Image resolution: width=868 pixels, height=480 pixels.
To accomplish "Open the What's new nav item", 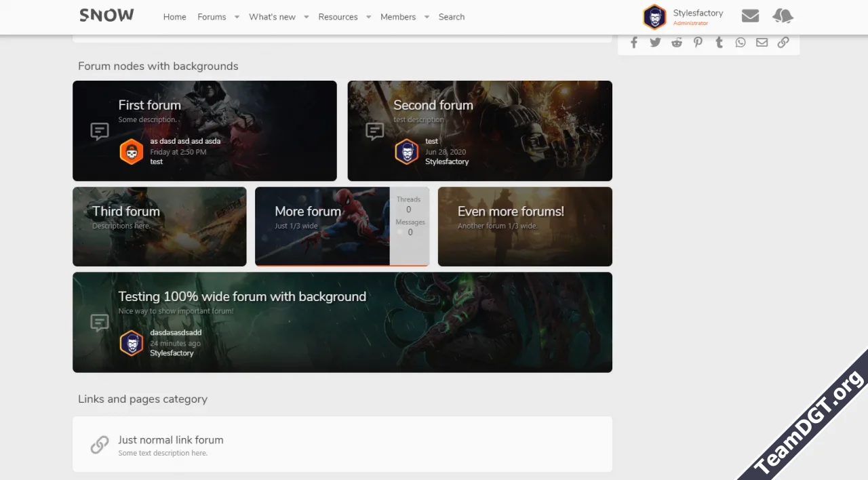I will (272, 17).
